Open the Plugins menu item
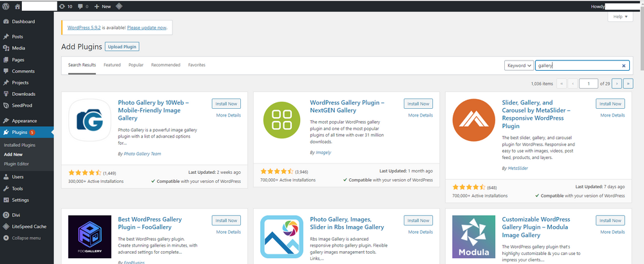The height and width of the screenshot is (264, 644). point(26,132)
